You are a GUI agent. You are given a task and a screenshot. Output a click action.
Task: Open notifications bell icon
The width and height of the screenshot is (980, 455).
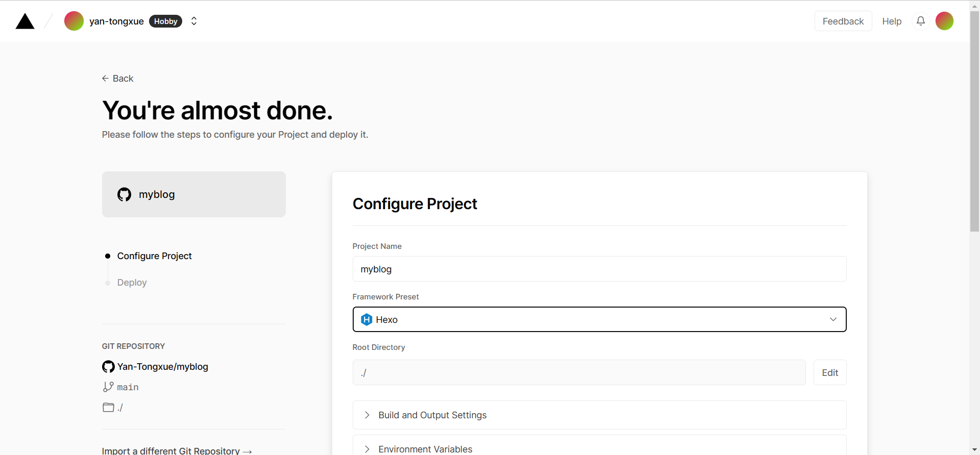(920, 21)
